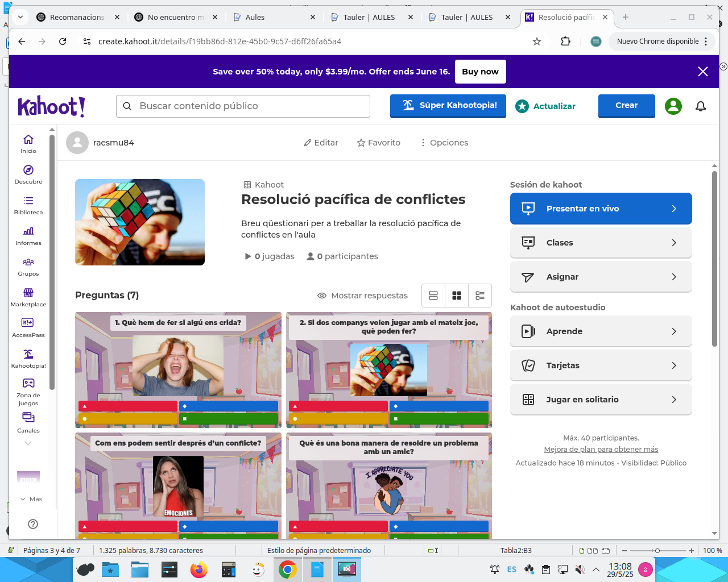The image size is (728, 582).
Task: Click the page vertical scrollbar
Action: 715,259
